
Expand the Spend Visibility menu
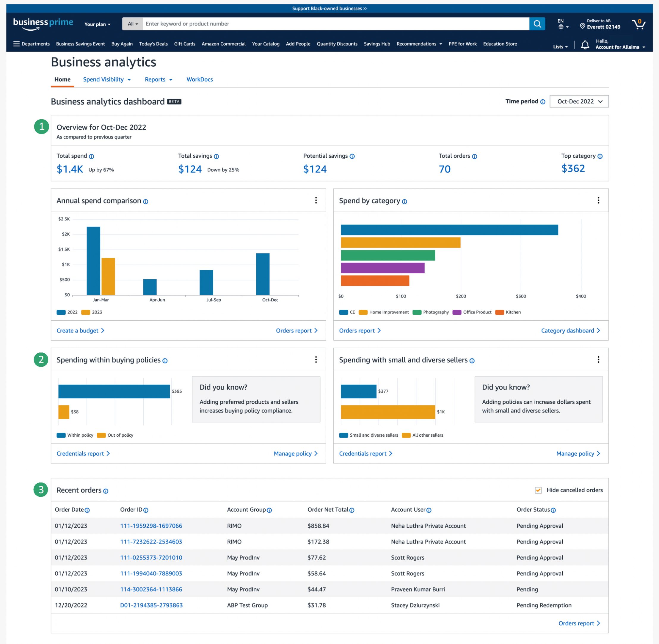(107, 79)
